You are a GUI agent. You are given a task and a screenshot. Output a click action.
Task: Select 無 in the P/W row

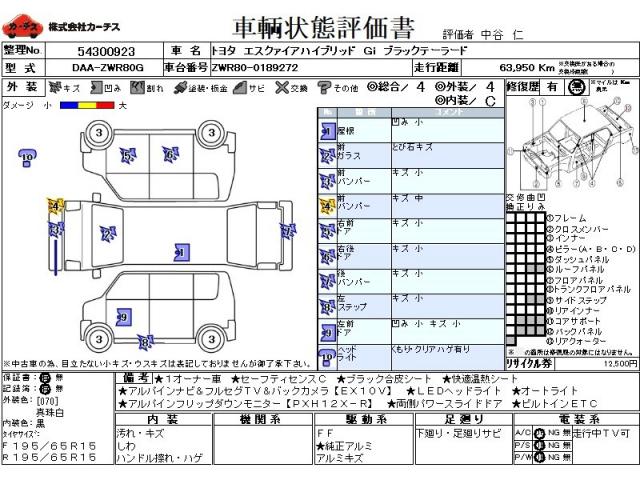pos(566,458)
